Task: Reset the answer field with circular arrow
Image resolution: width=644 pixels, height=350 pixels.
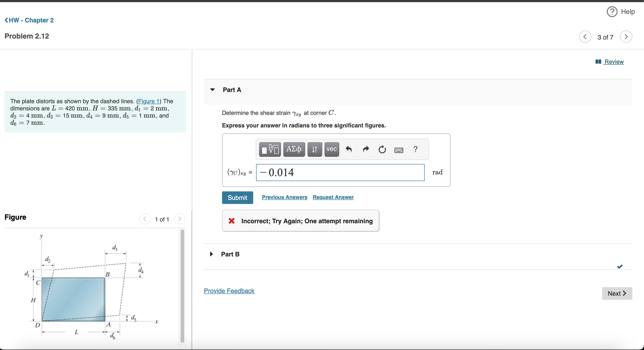Action: coord(382,149)
